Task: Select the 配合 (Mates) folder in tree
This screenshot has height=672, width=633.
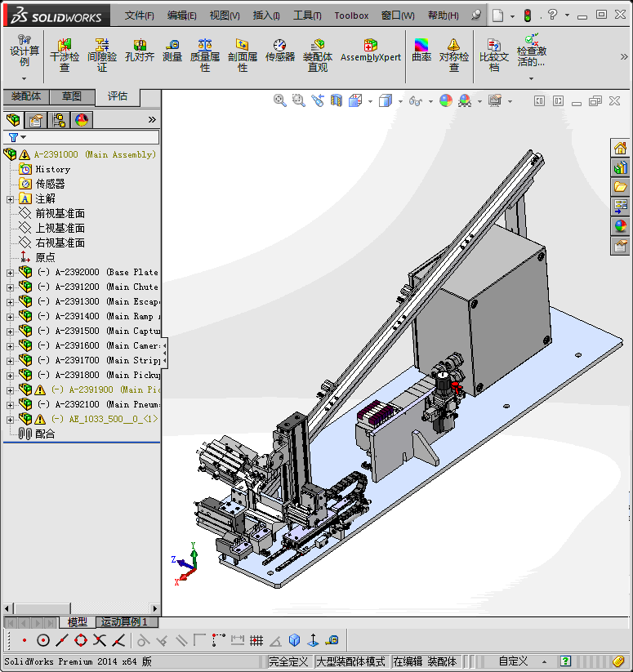Action: click(x=45, y=434)
